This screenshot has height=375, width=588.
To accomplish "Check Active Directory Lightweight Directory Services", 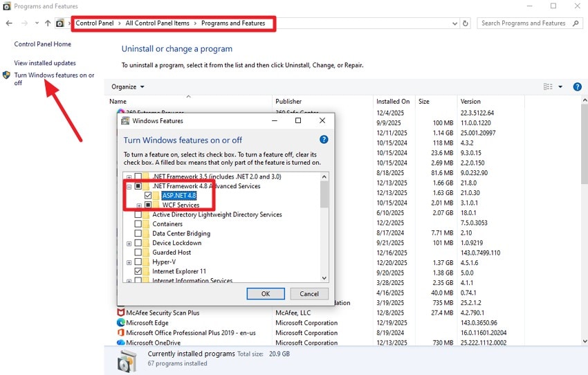I will [x=138, y=214].
